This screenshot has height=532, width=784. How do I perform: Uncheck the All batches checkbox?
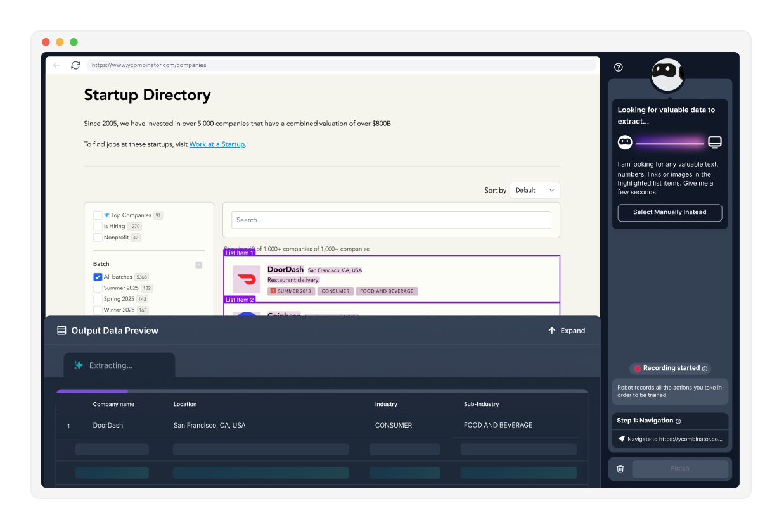[98, 277]
